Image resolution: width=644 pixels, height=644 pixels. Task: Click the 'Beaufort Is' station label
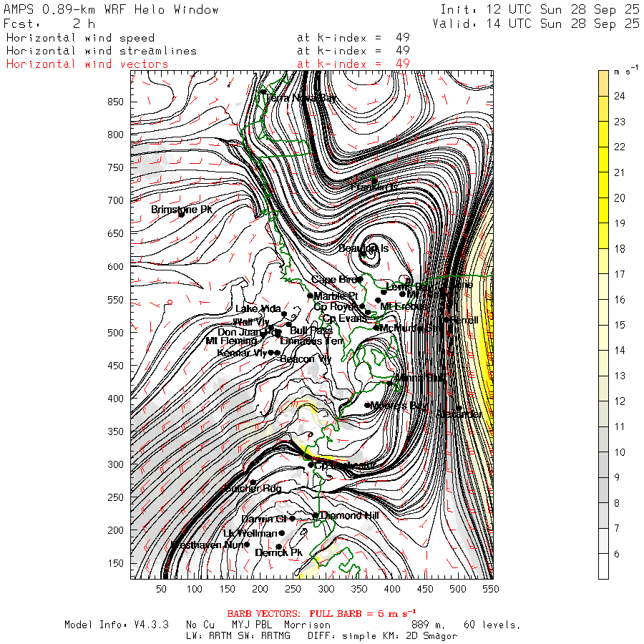364,248
